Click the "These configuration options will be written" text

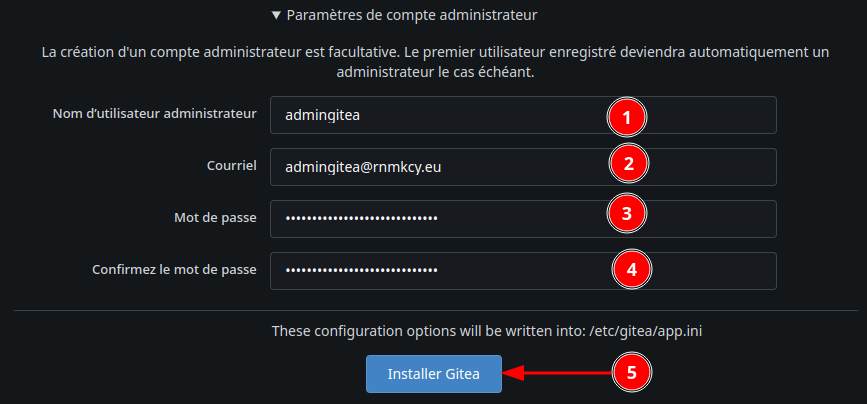point(423,330)
